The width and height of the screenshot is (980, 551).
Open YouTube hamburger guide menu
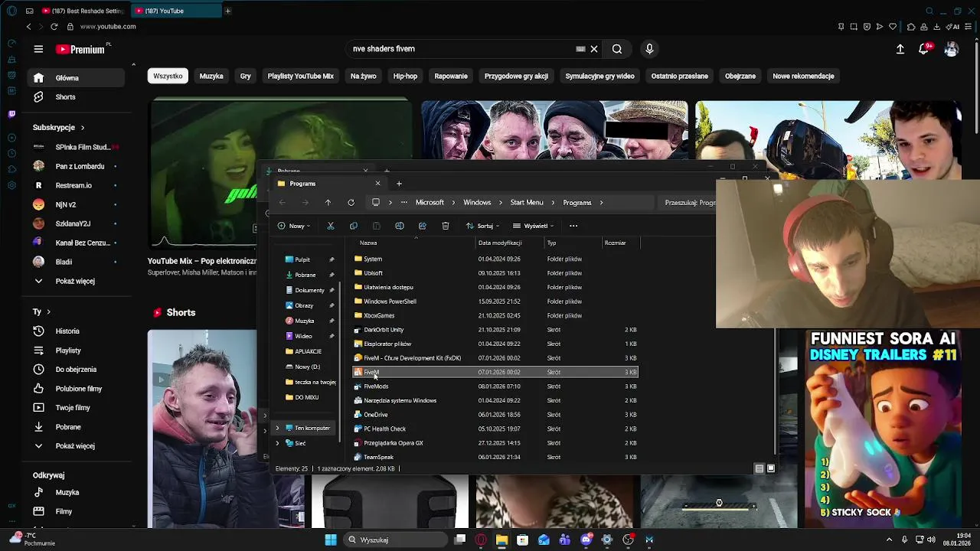pos(38,49)
